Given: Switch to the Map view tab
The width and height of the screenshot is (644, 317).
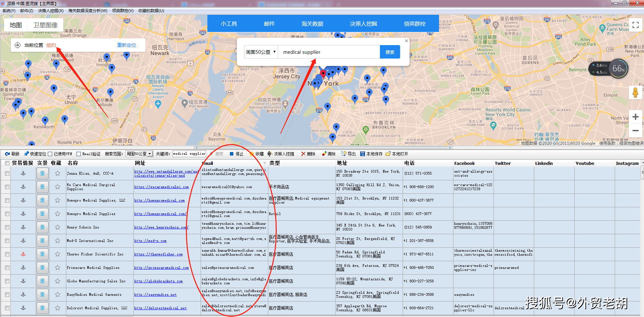Looking at the screenshot, I should click(x=16, y=25).
